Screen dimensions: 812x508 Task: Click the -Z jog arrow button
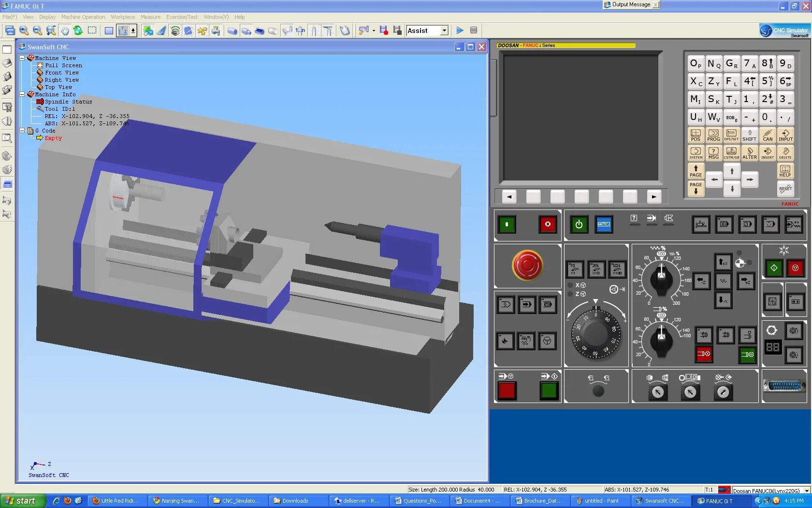coord(701,281)
